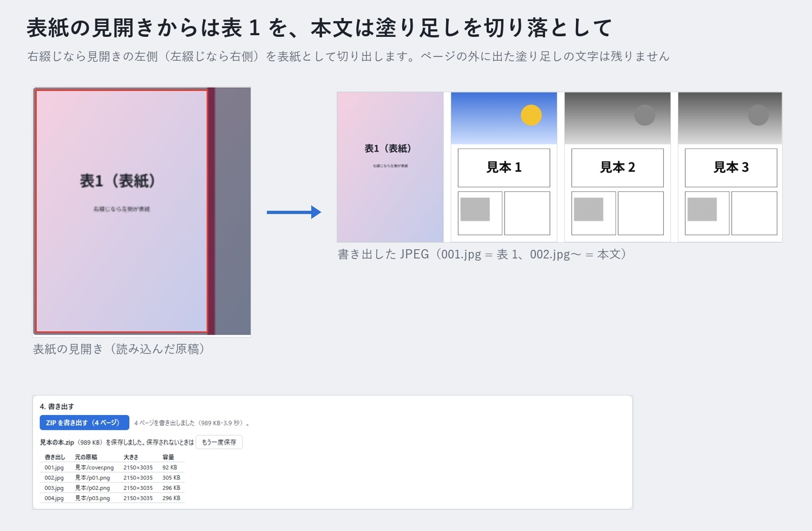Click the 見本/cover.png source file cell
Screen dimensions: 812x531
pyautogui.click(x=94, y=468)
